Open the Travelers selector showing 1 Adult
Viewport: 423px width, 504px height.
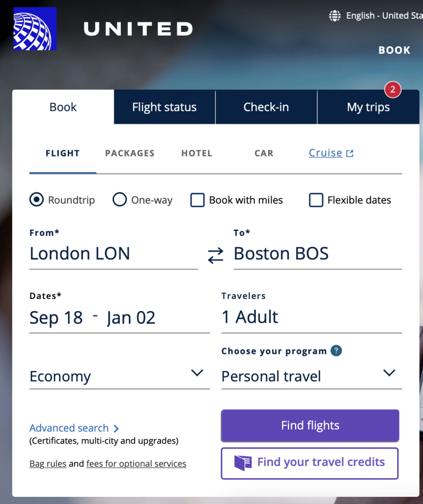point(311,317)
